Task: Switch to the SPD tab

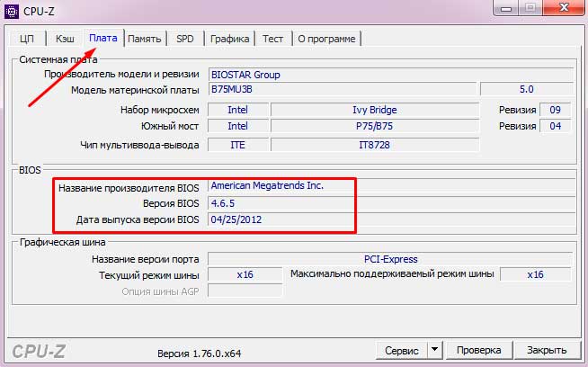Action: click(x=185, y=39)
